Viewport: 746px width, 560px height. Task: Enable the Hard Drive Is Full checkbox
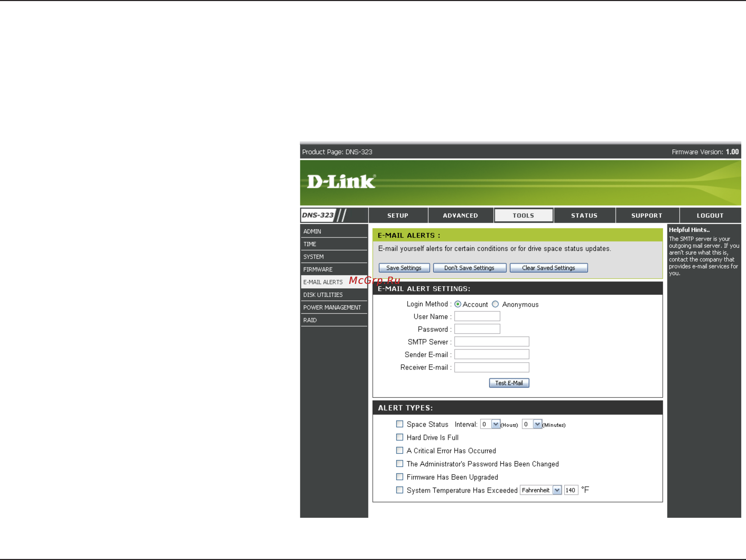click(x=400, y=437)
